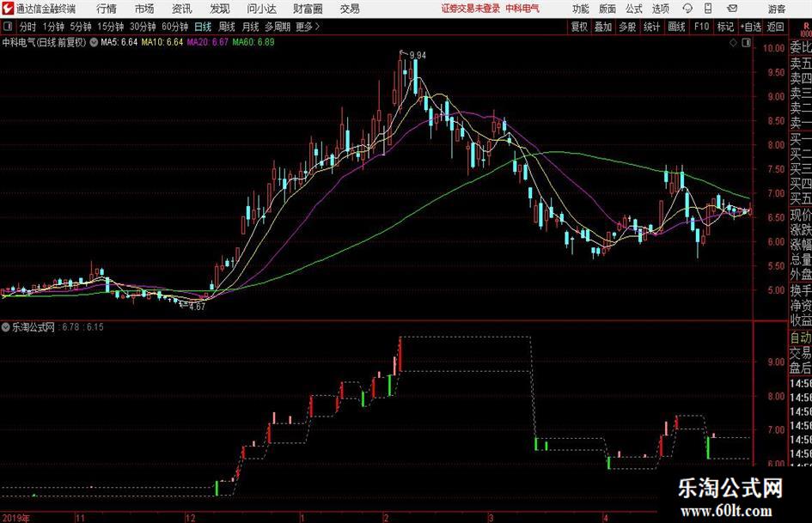Open the 选项 menu

pyautogui.click(x=660, y=9)
